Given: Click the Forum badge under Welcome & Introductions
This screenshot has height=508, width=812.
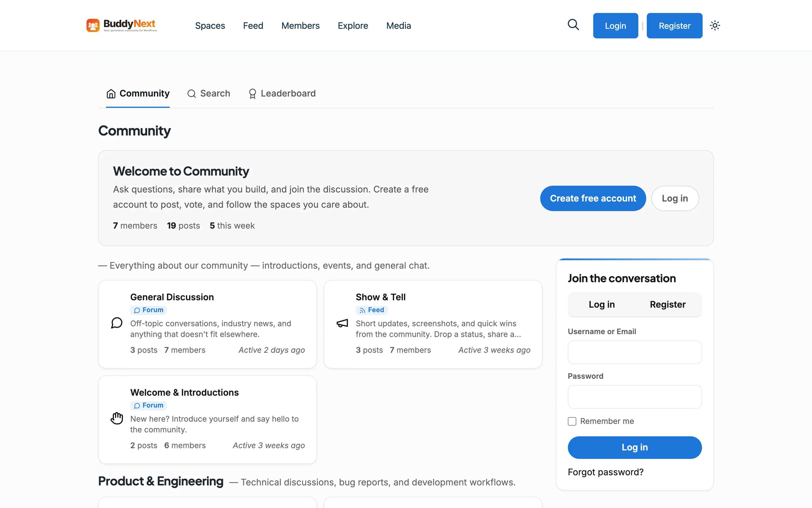Looking at the screenshot, I should (149, 405).
